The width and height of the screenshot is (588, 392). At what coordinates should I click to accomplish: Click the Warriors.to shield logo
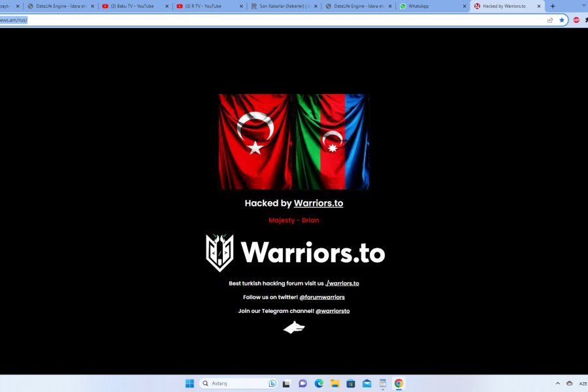pyautogui.click(x=220, y=252)
